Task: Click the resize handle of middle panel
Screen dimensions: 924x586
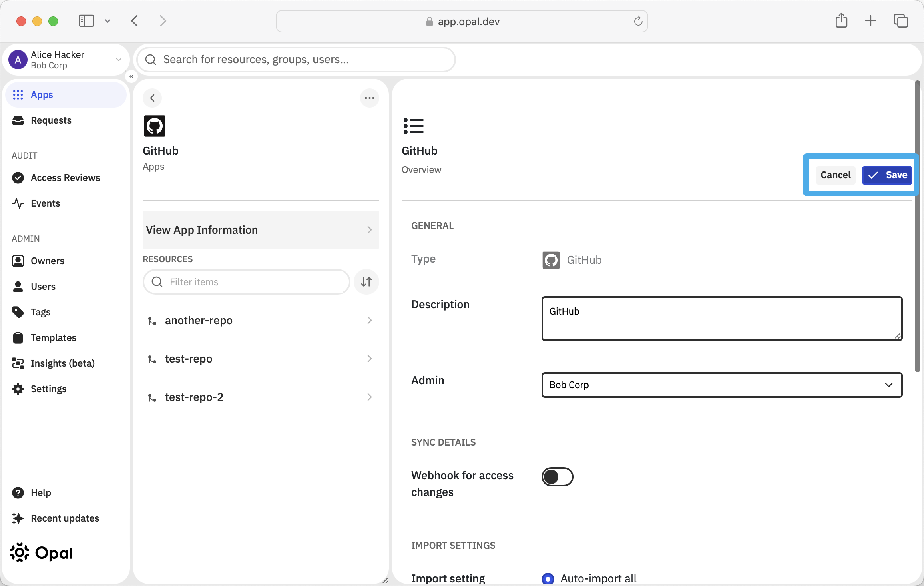Action: (x=385, y=580)
